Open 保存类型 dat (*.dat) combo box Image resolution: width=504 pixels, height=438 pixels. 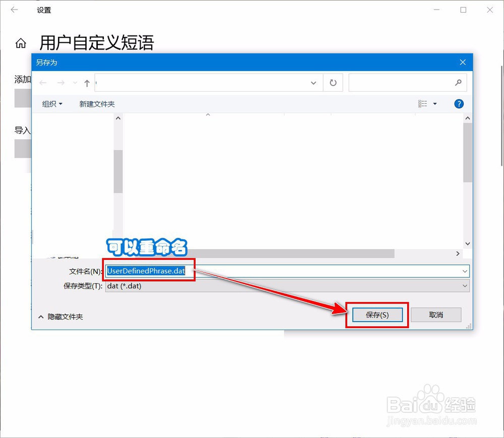[x=287, y=286]
